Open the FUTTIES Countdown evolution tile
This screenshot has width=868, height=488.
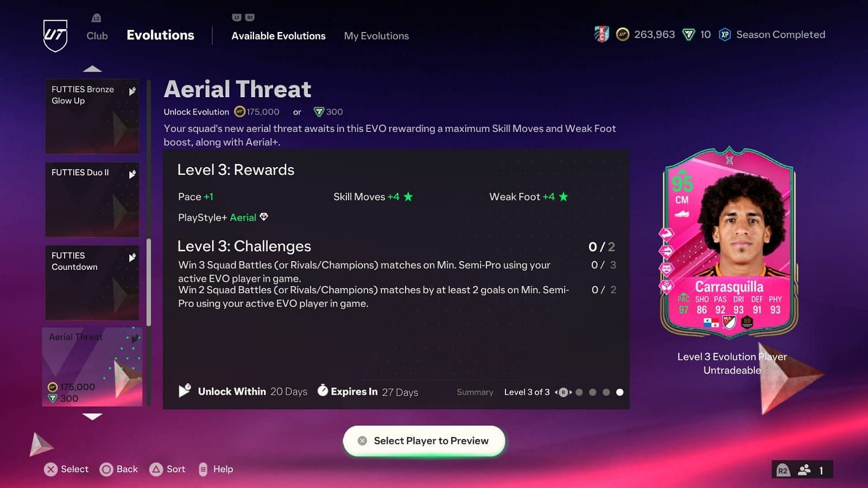92,283
